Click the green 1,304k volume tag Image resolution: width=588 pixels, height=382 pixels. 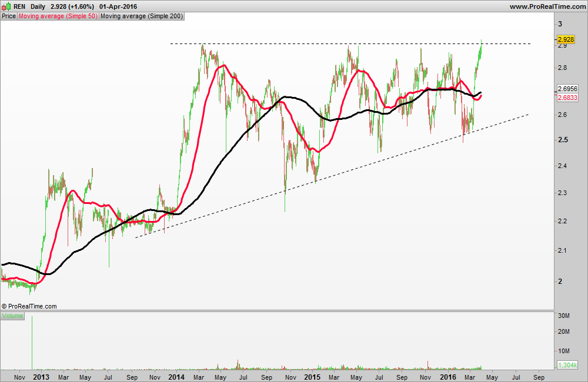[x=568, y=365]
